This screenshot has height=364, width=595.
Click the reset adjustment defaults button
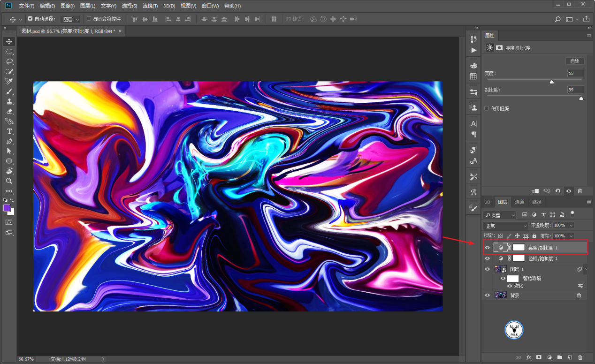pos(557,191)
